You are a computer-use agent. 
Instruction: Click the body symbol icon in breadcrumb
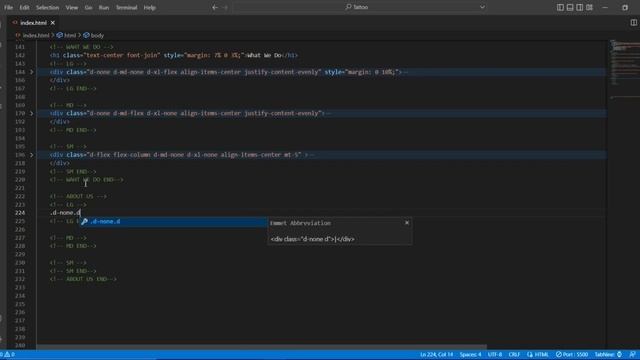[x=86, y=36]
